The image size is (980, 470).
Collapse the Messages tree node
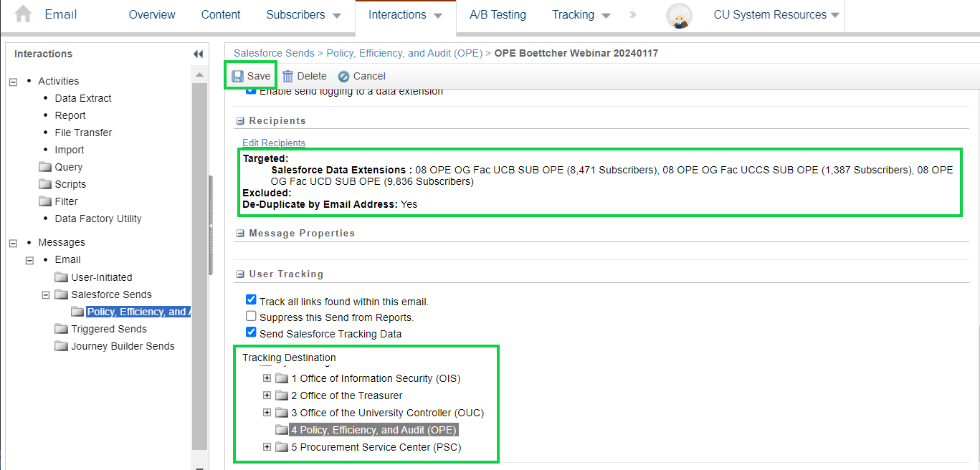click(13, 243)
